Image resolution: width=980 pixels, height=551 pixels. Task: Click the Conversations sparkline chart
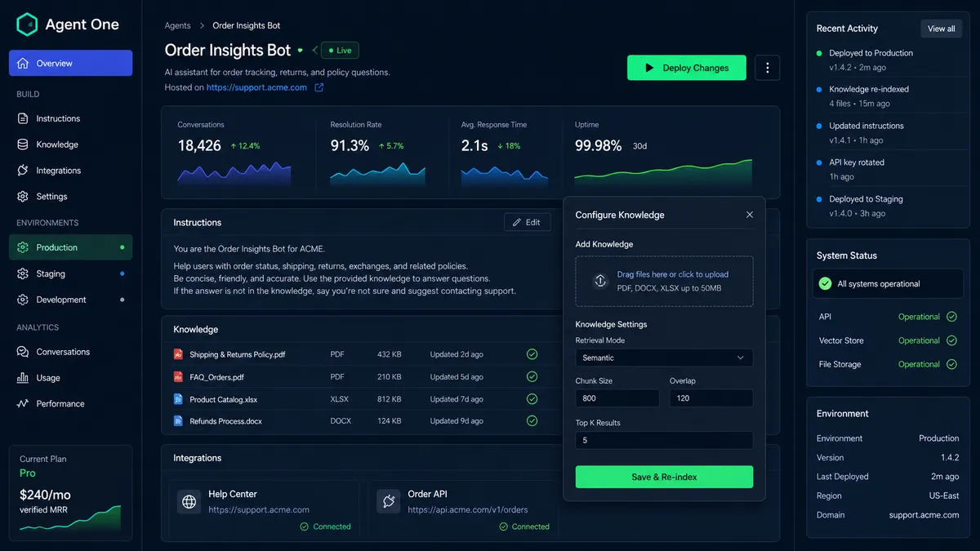[234, 174]
